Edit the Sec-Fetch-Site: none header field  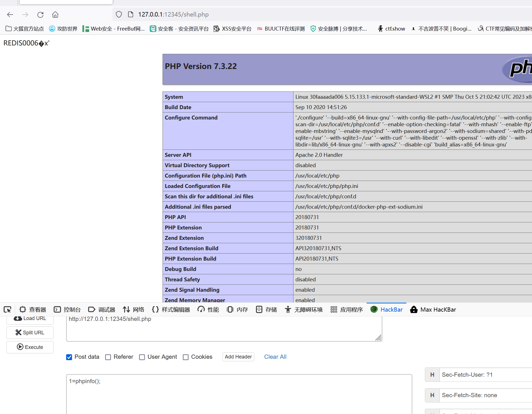click(486, 395)
